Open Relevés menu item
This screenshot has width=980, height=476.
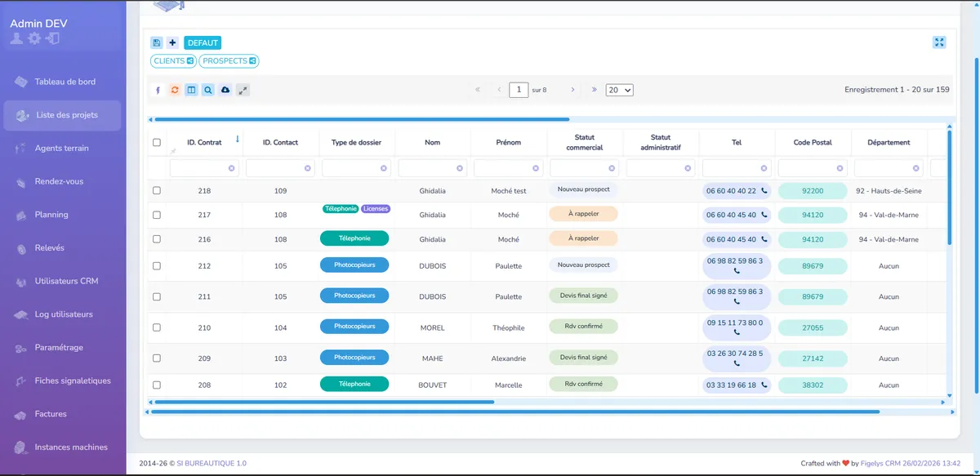pos(63,248)
